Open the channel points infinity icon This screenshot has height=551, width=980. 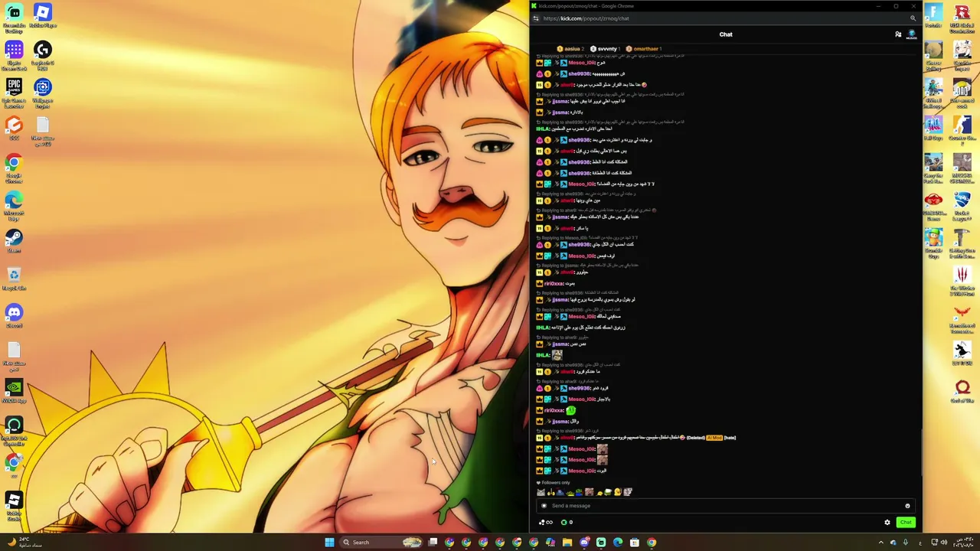pos(546,523)
